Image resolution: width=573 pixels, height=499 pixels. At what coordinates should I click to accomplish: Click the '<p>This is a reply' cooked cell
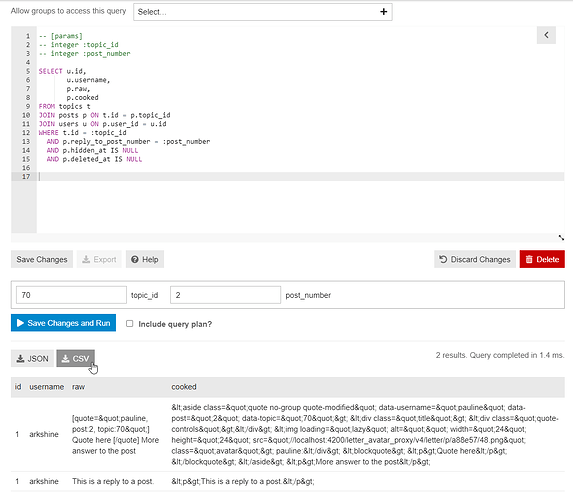243,481
